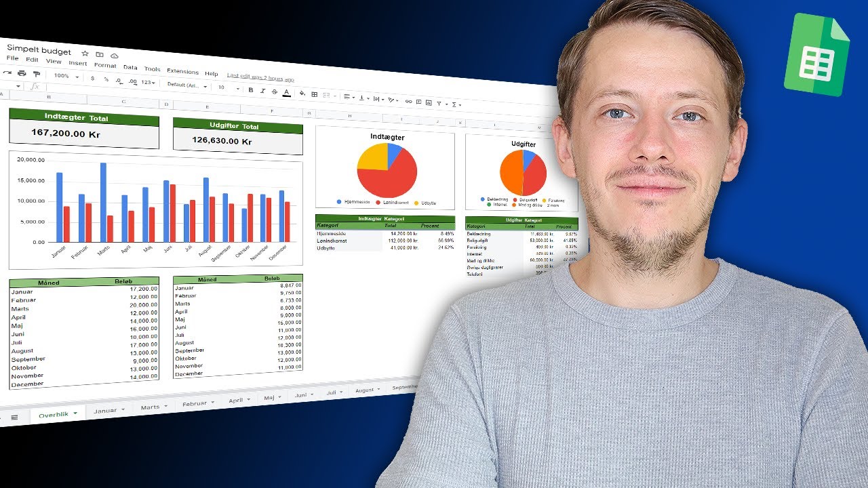868x488 pixels.
Task: Switch to the August sheet tab
Action: click(364, 390)
